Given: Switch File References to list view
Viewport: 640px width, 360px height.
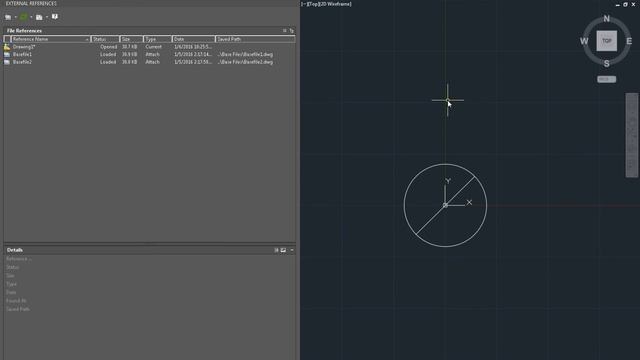Looking at the screenshot, I should [284, 31].
